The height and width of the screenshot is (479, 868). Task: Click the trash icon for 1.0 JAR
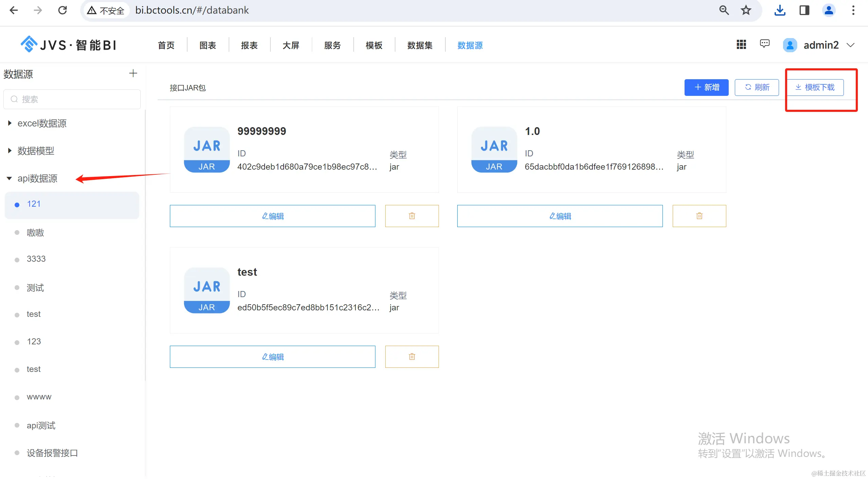[x=699, y=216]
